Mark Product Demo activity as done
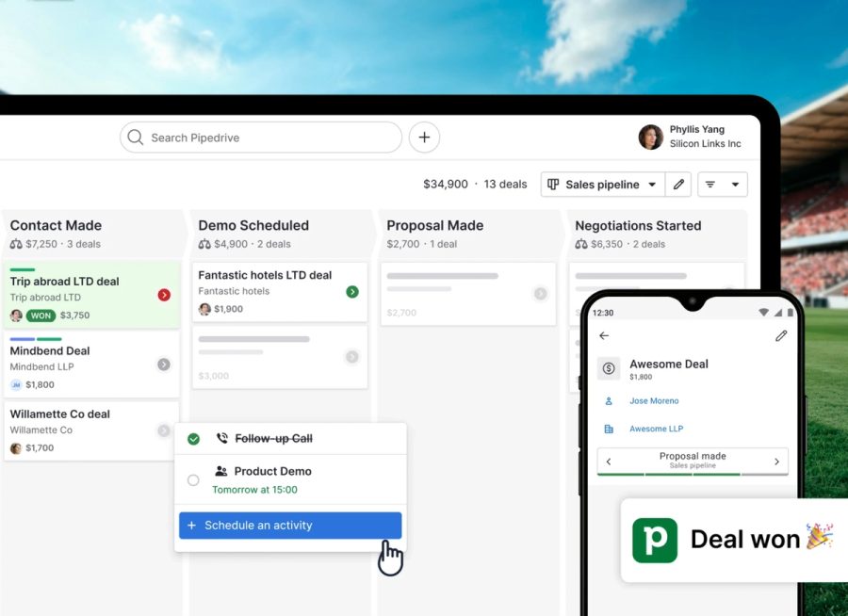 tap(193, 479)
